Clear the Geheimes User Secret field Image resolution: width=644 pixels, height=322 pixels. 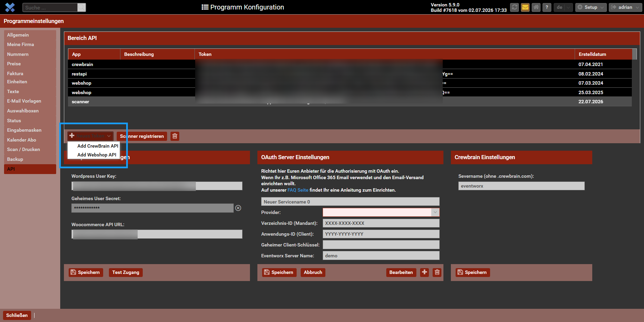click(x=238, y=208)
